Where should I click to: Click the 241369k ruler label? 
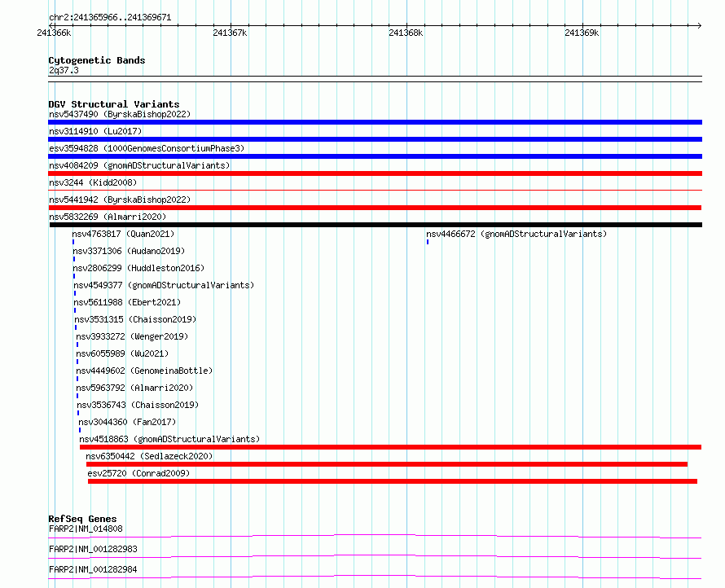(x=582, y=33)
